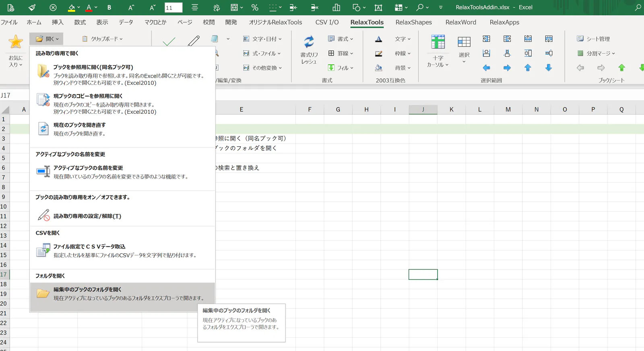Toggle the 十字カーソル crosshair cursor icon
Screen dimensions: 644x351
(438, 42)
